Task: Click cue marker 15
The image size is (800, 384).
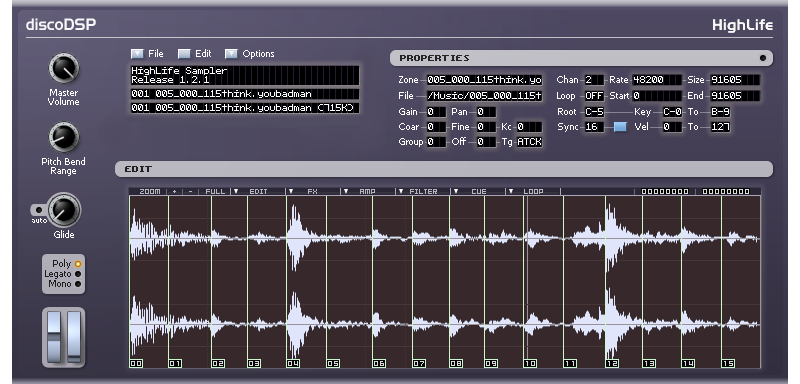Action: coord(728,364)
